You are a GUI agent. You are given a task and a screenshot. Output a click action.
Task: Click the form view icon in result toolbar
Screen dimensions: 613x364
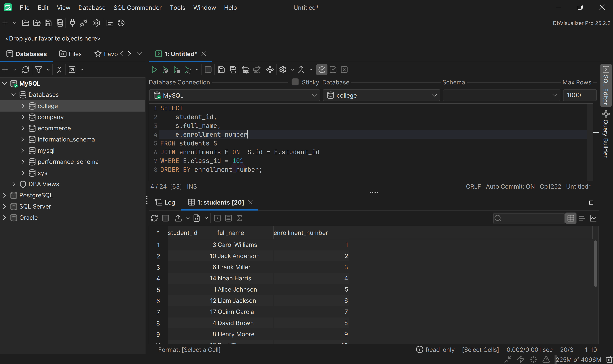click(x=228, y=218)
